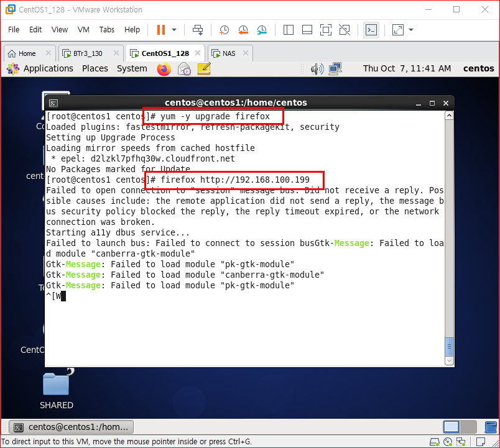
Task: Toggle the thumbnail bar view
Action: 307,30
